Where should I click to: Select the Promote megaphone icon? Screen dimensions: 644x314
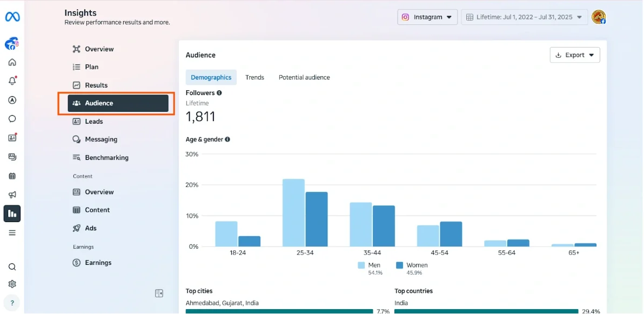[12, 195]
